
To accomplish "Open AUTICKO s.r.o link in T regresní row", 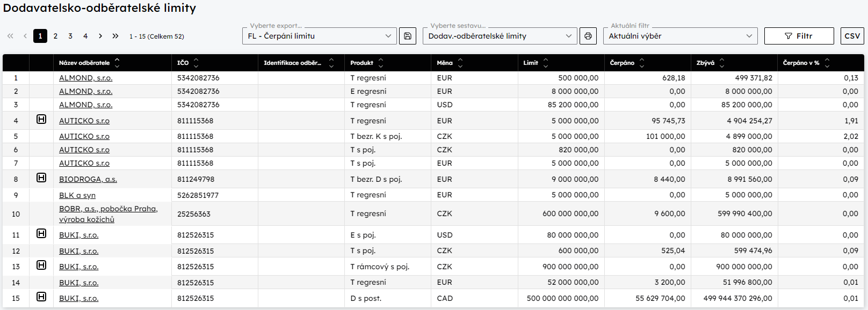I will [84, 121].
